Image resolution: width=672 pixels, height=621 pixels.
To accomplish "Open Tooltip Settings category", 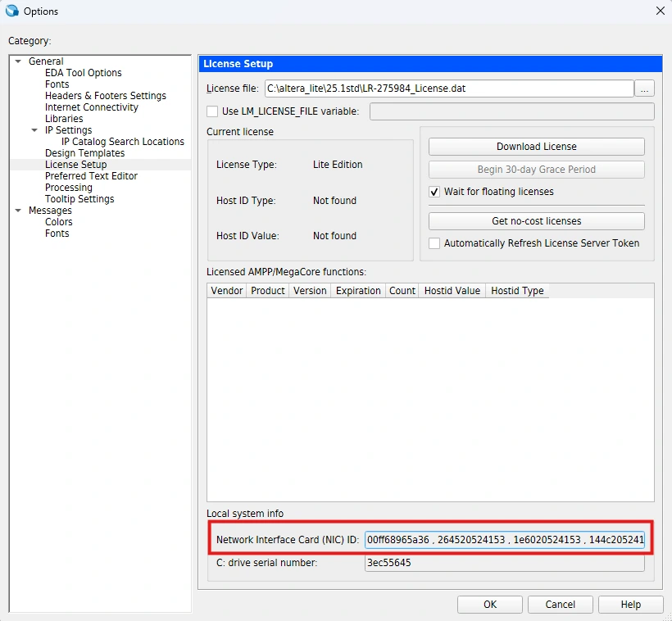I will click(79, 199).
